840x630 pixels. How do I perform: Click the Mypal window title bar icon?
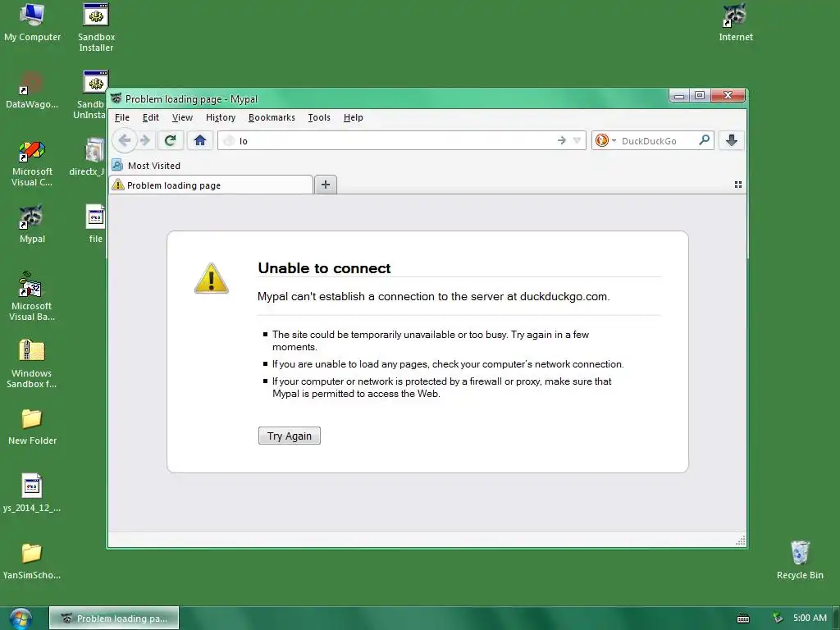(x=116, y=98)
